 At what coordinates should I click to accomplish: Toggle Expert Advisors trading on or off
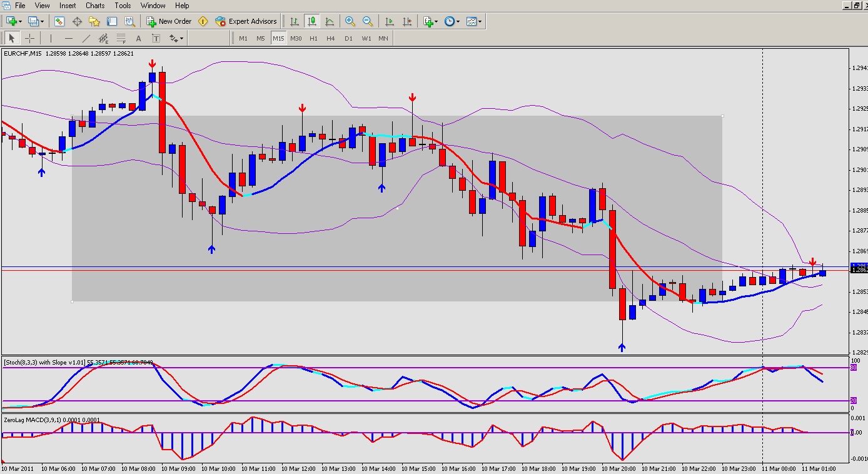point(246,21)
